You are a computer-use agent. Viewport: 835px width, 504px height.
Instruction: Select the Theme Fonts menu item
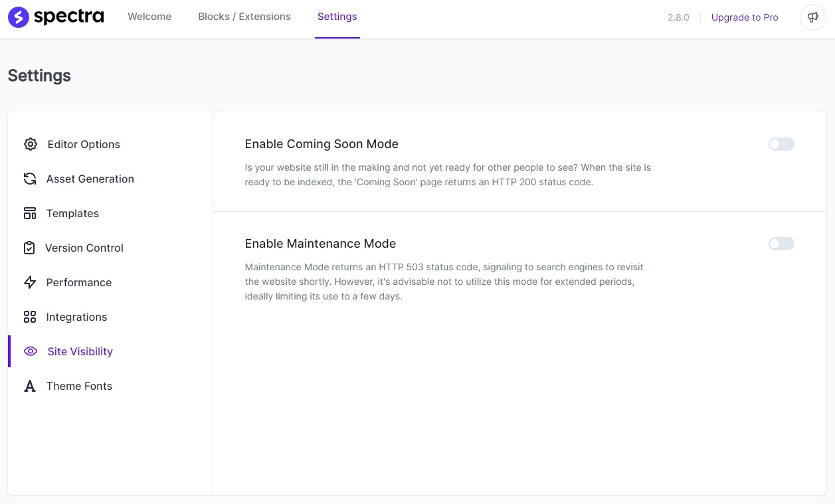[x=78, y=386]
